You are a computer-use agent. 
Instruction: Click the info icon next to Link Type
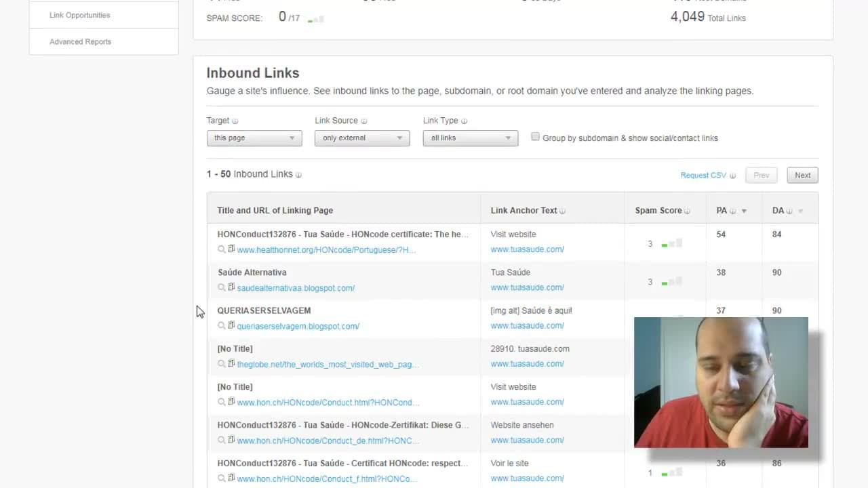pos(465,121)
